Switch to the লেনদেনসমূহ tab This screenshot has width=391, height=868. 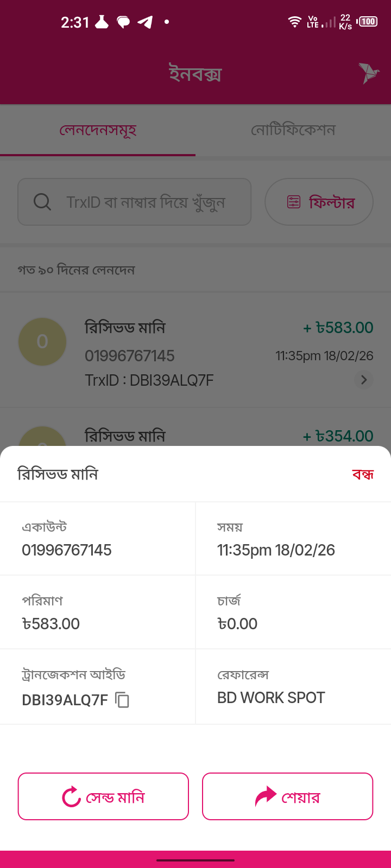(98, 130)
